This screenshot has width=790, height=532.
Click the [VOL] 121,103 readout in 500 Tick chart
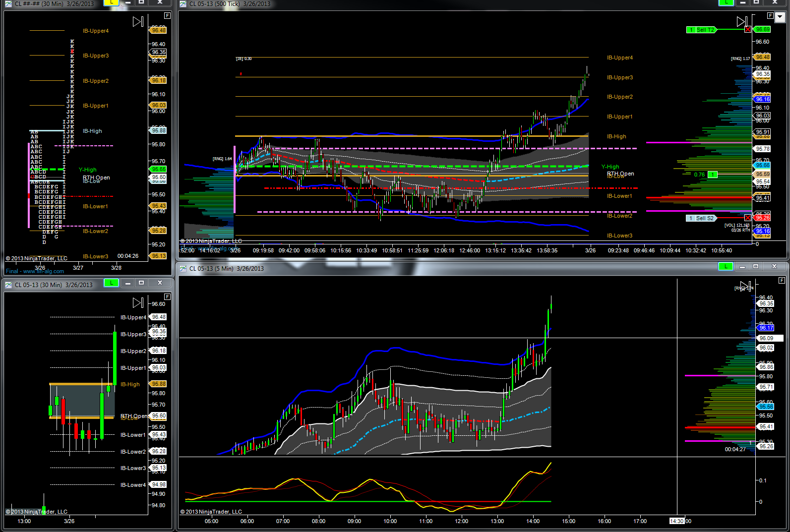737,225
